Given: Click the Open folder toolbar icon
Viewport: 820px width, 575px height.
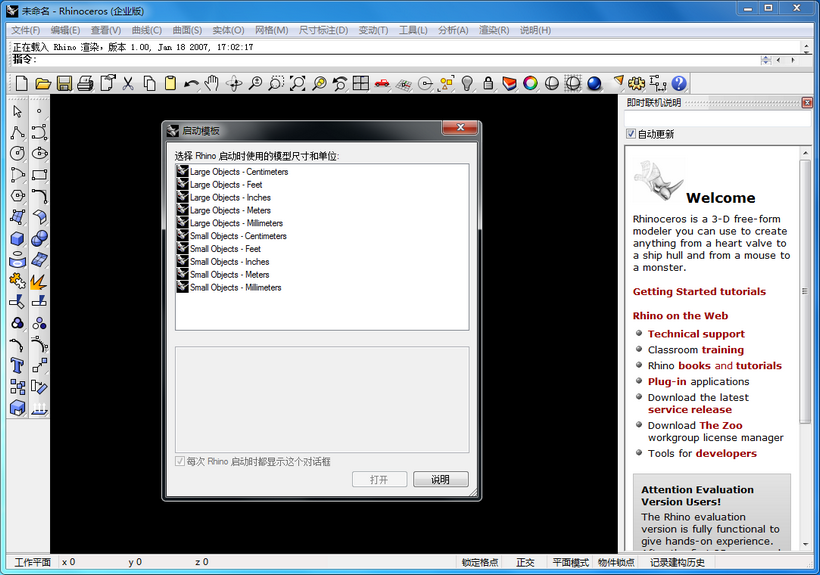Looking at the screenshot, I should [43, 83].
